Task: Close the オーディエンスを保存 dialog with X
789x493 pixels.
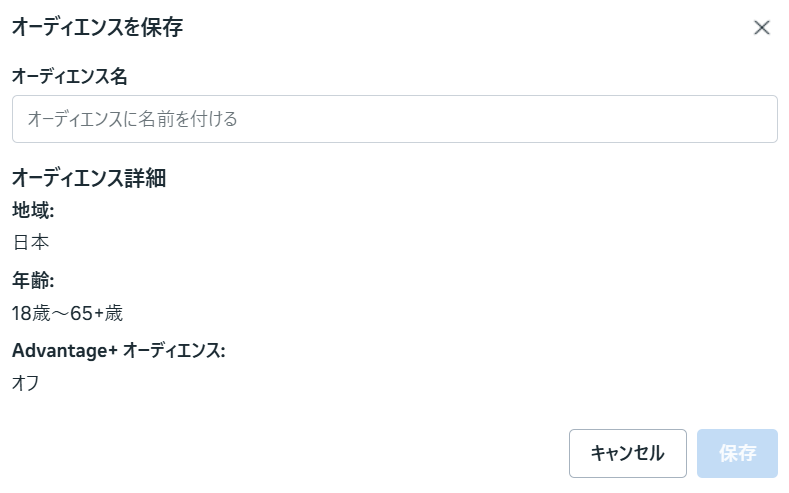Action: [x=762, y=28]
